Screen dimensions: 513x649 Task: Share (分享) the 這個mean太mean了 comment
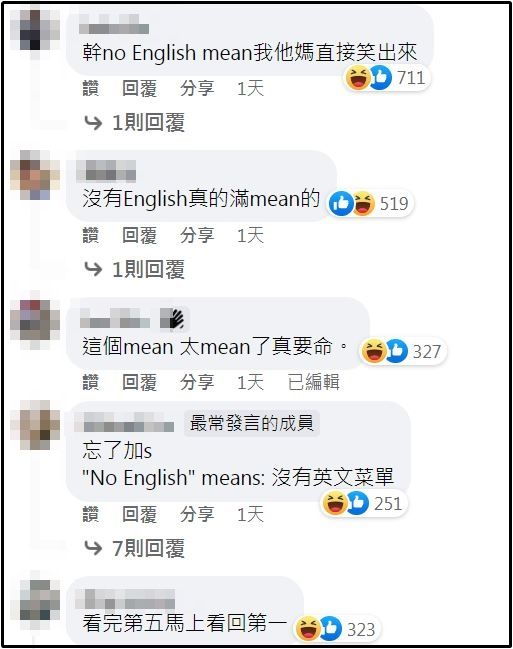click(x=197, y=382)
